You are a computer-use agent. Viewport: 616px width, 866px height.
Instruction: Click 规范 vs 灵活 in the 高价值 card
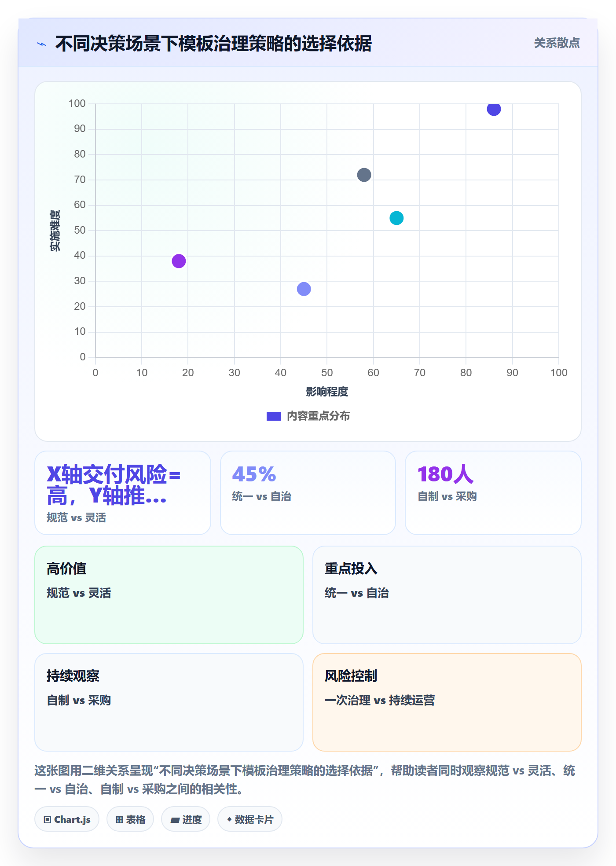coord(79,593)
